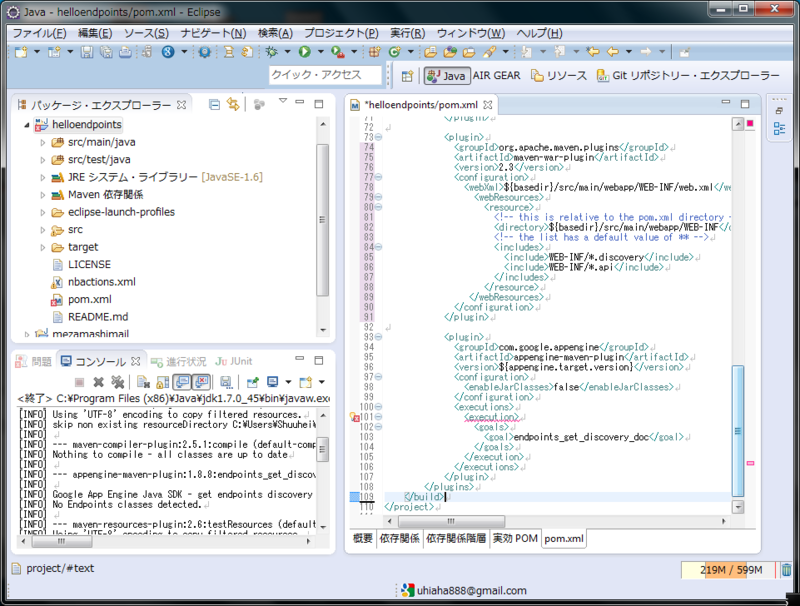Open the ソース(S) menu
800x606 pixels.
[146, 33]
